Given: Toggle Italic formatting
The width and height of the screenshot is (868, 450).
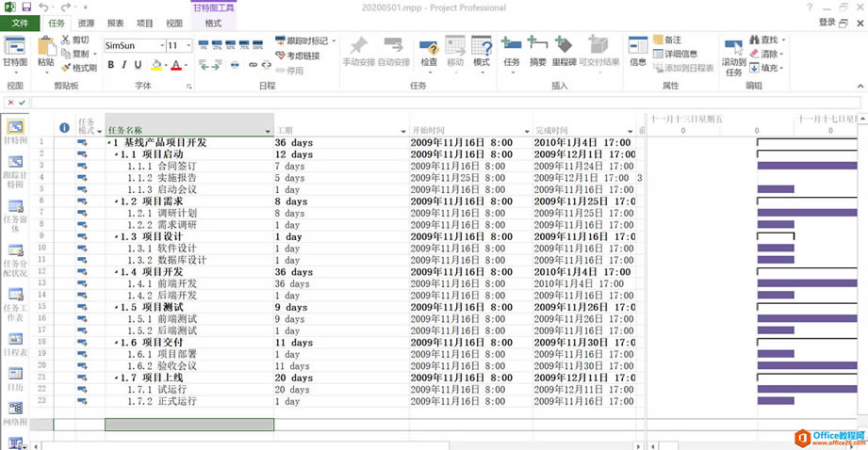Looking at the screenshot, I should pyautogui.click(x=124, y=65).
